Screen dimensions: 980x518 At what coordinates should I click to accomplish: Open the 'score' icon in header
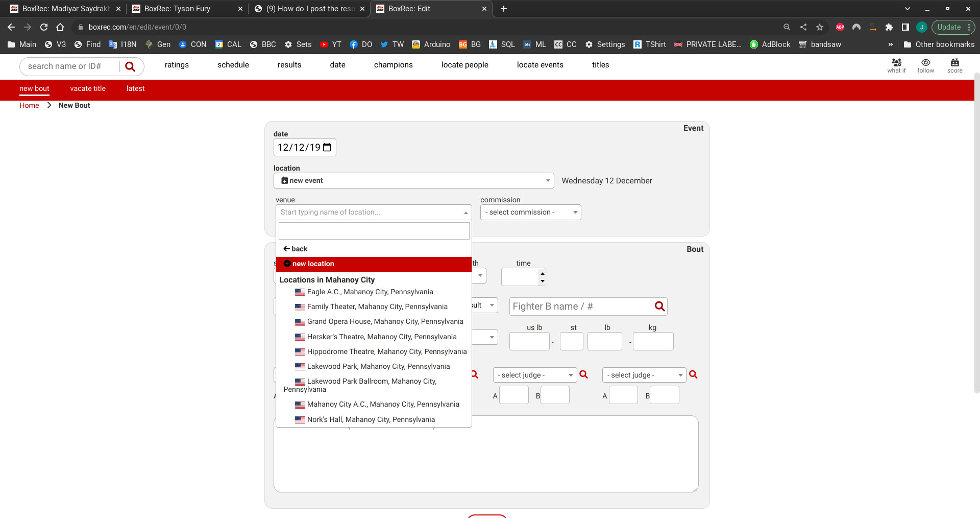point(954,66)
